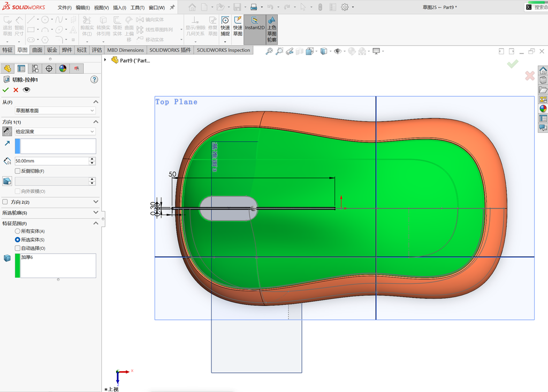The image size is (548, 392).
Task: Open DimXpertManager tab icon
Action: tap(49, 68)
